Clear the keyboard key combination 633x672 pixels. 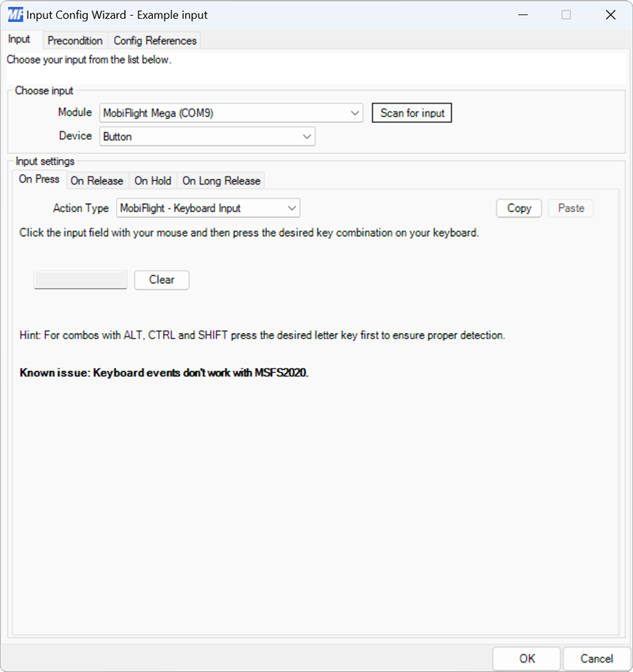click(x=161, y=279)
